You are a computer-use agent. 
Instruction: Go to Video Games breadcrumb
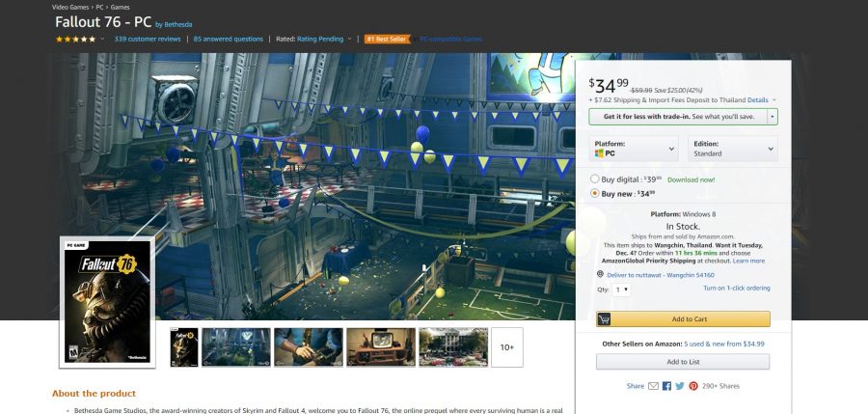click(x=70, y=7)
